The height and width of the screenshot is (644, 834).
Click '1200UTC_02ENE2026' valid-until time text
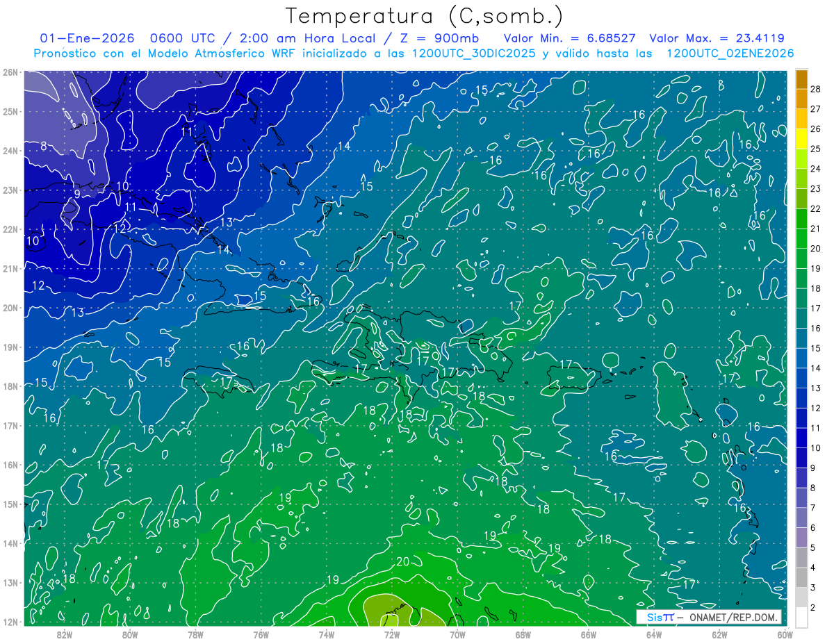(730, 53)
